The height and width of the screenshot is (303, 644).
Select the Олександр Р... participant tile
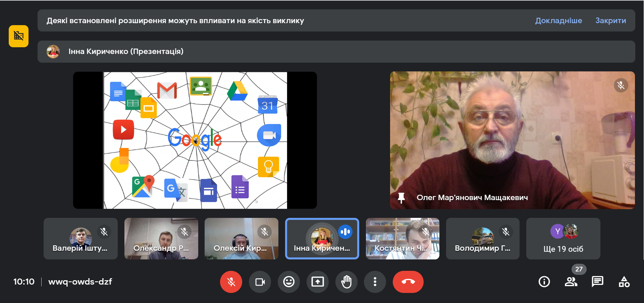(161, 239)
